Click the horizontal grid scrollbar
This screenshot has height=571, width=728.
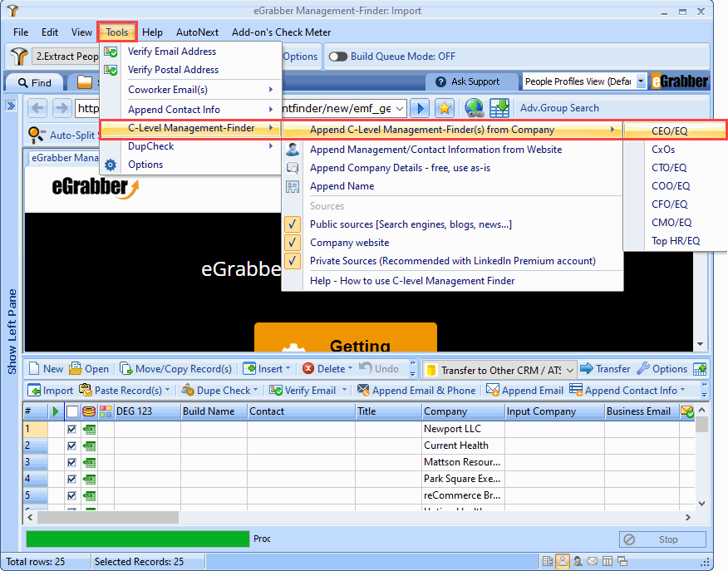108,517
